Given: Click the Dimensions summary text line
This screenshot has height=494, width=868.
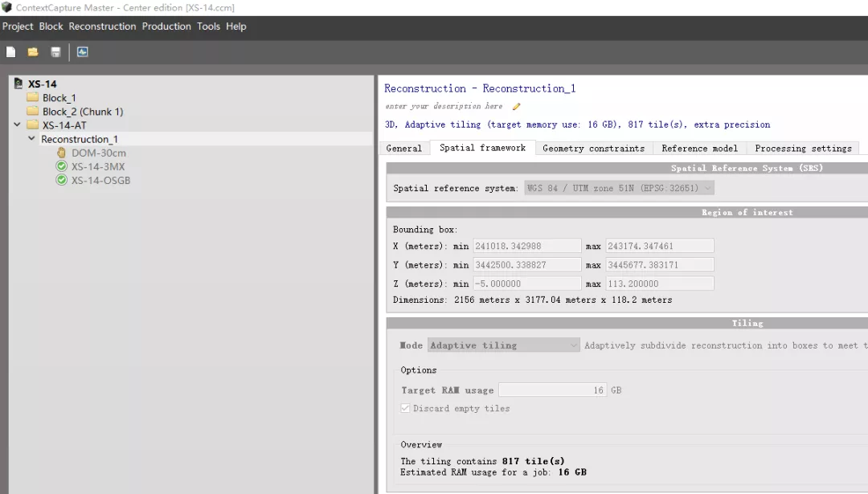Looking at the screenshot, I should tap(533, 300).
